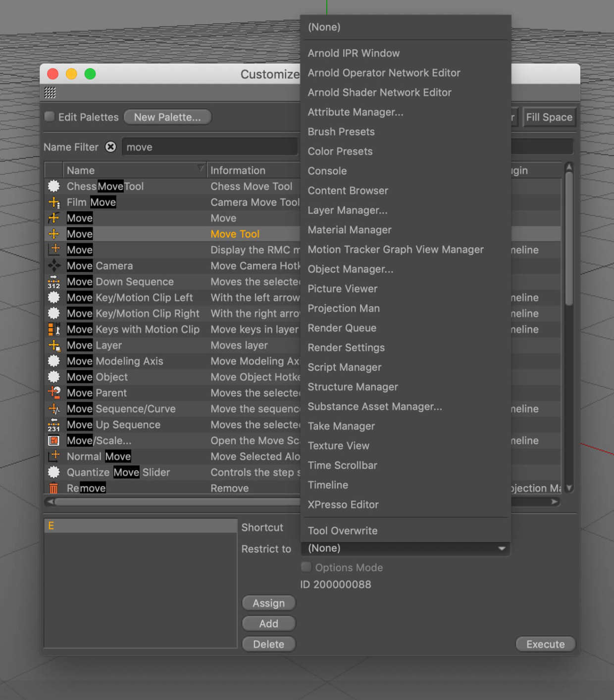Select the 'E' shortcut entry in the shortcut list

tap(141, 526)
